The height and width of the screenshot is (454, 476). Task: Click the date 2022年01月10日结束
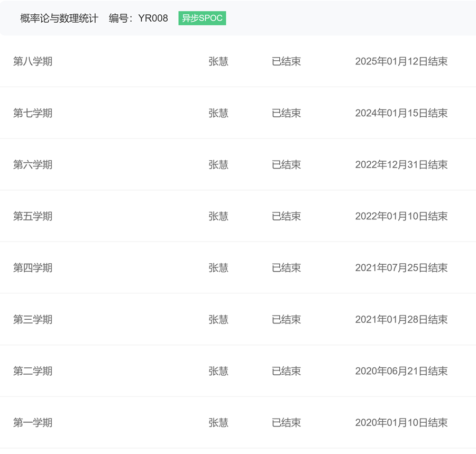pos(401,216)
